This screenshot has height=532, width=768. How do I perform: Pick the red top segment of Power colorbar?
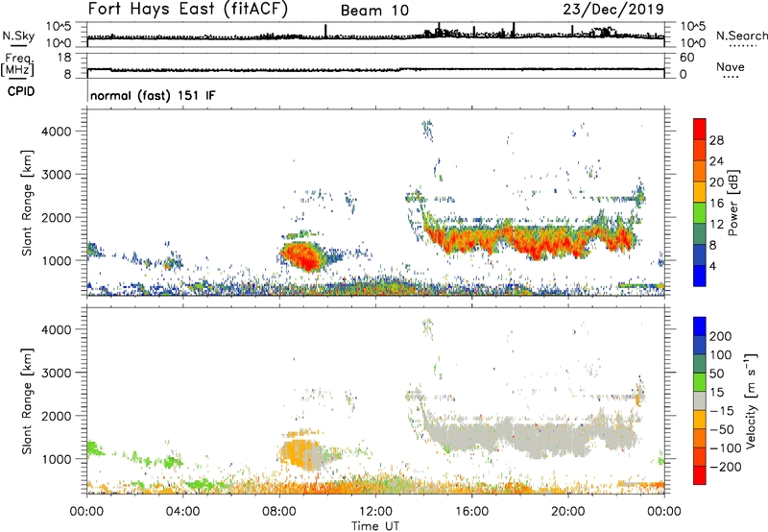click(x=700, y=129)
